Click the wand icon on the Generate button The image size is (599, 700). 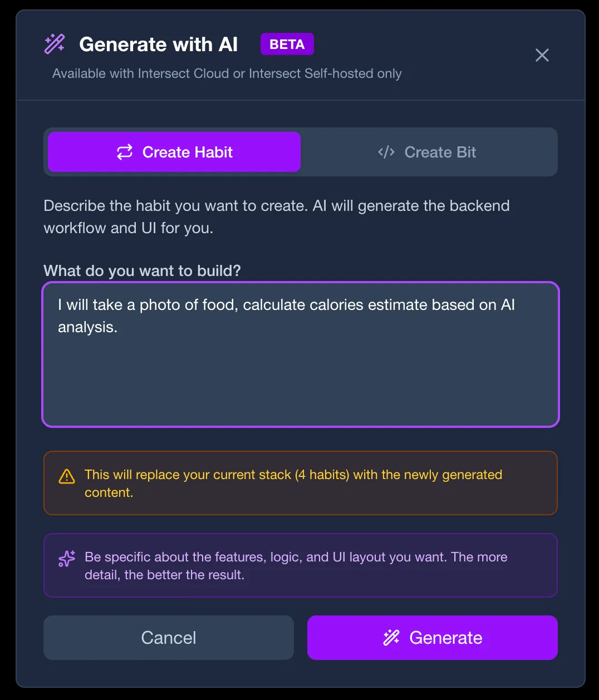pyautogui.click(x=392, y=638)
